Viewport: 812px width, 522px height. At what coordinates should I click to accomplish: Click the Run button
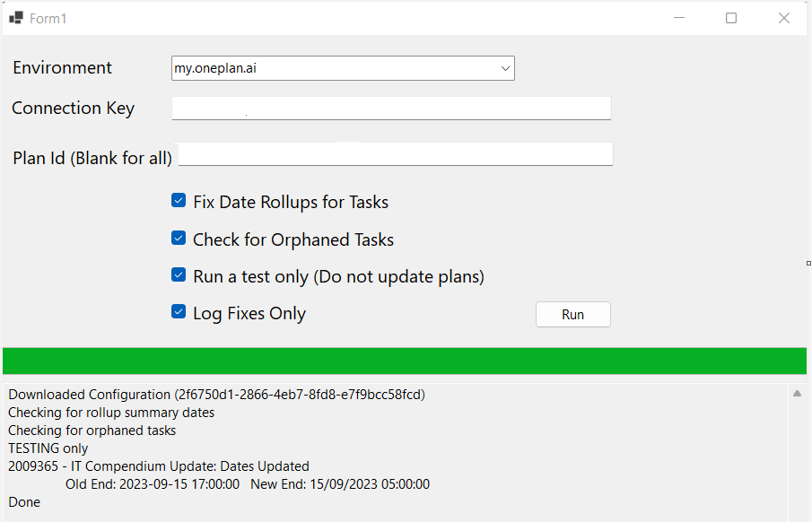point(573,314)
